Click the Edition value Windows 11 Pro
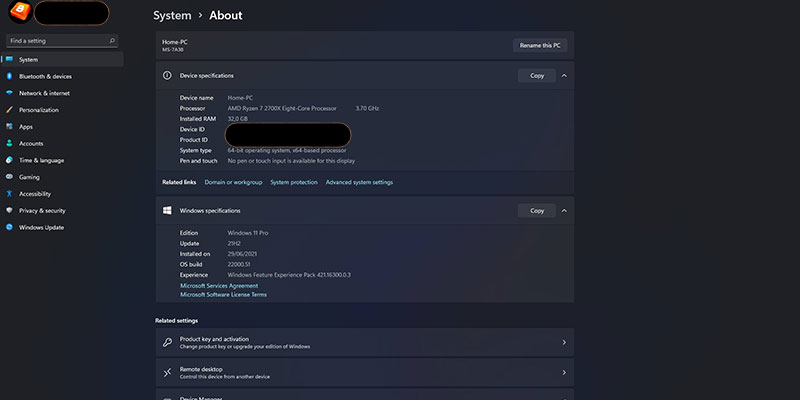The image size is (800, 400). [x=247, y=233]
